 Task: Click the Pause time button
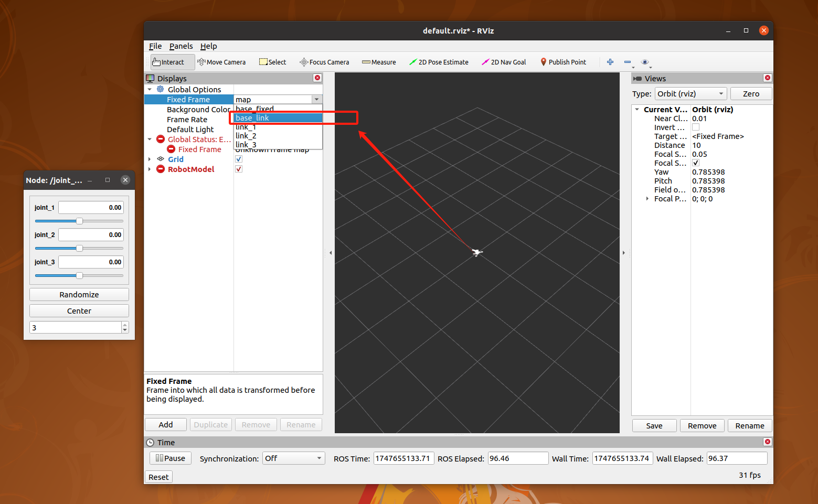(171, 458)
